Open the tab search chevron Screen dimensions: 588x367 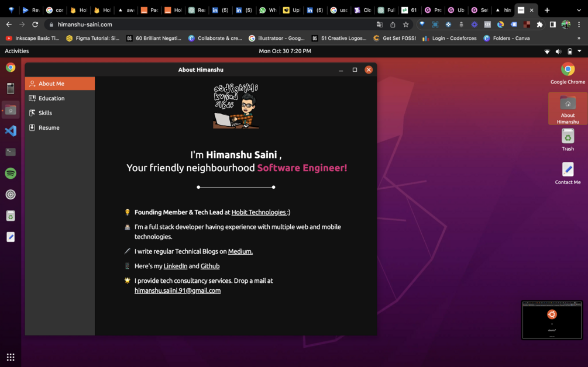(x=579, y=11)
